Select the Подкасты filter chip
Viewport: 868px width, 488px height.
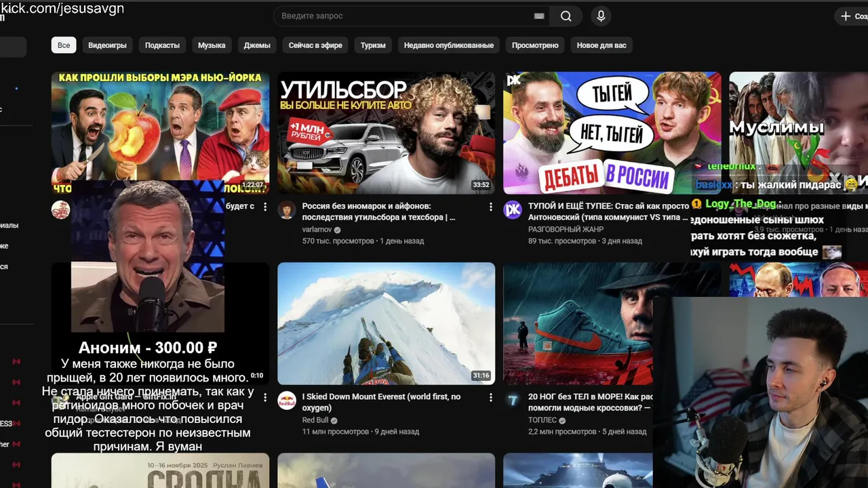coord(162,45)
